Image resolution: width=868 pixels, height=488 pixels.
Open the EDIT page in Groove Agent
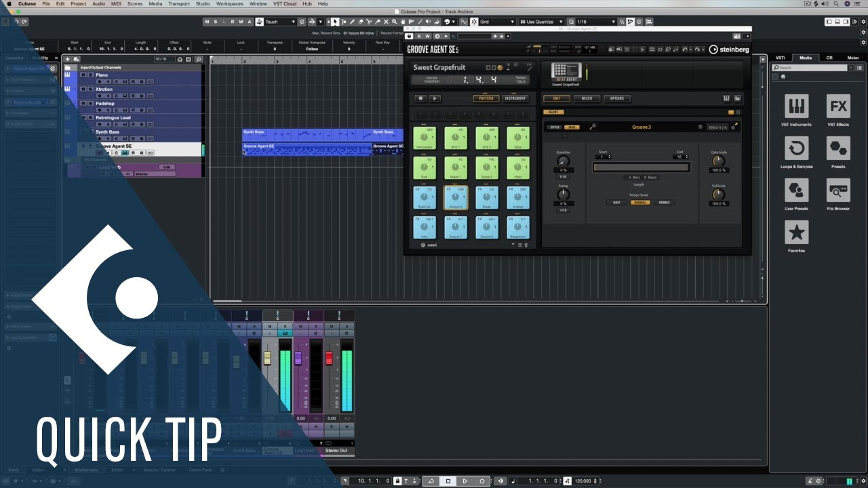pyautogui.click(x=557, y=98)
